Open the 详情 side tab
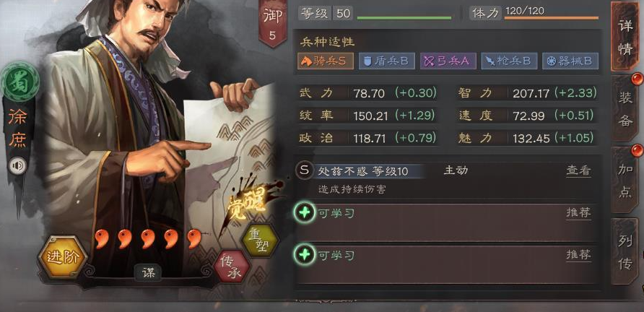This screenshot has height=312, width=644. point(625,37)
